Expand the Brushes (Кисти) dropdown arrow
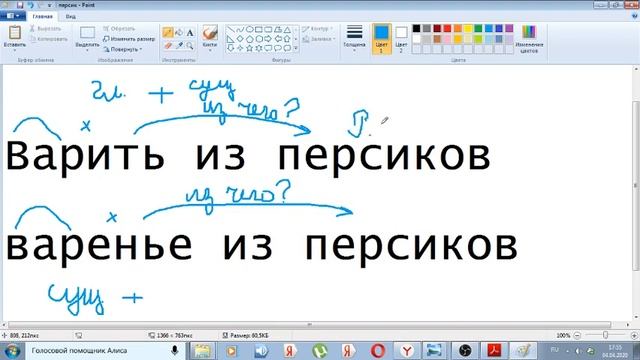Image resolution: width=640 pixels, height=360 pixels. [210, 50]
